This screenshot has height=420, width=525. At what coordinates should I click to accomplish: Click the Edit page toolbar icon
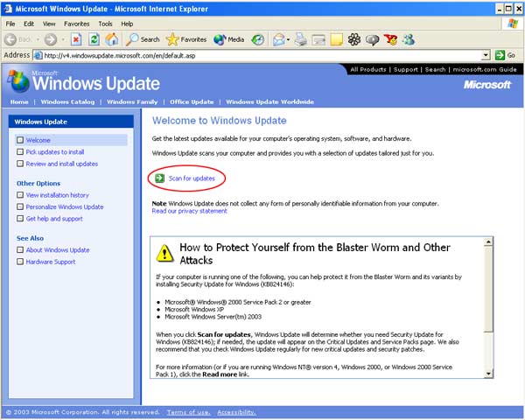318,40
